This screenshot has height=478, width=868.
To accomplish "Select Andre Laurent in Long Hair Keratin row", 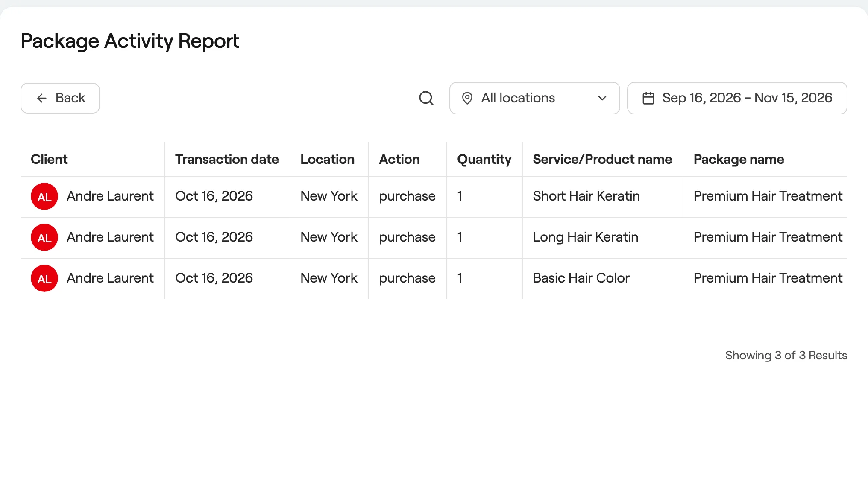I will point(110,237).
